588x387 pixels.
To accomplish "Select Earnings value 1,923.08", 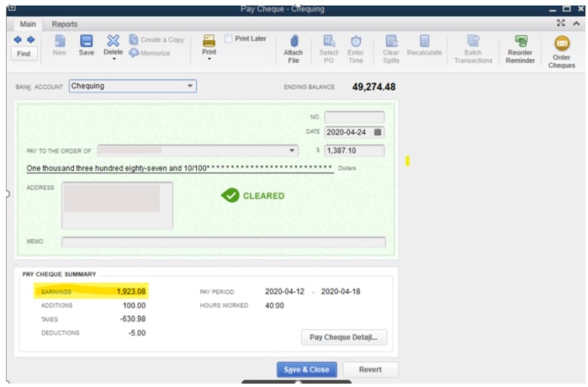I will click(x=131, y=291).
